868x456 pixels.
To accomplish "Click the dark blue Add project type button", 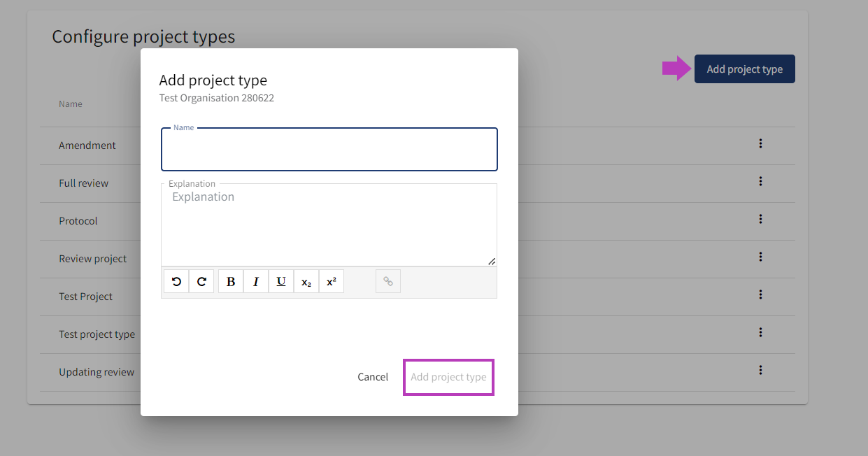I will [744, 69].
